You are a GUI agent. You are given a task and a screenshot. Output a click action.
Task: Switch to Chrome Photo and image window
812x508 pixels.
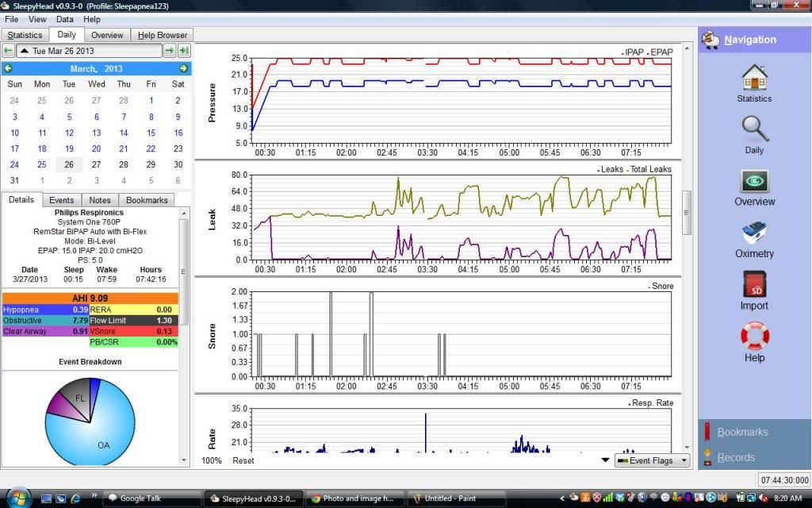coord(354,498)
